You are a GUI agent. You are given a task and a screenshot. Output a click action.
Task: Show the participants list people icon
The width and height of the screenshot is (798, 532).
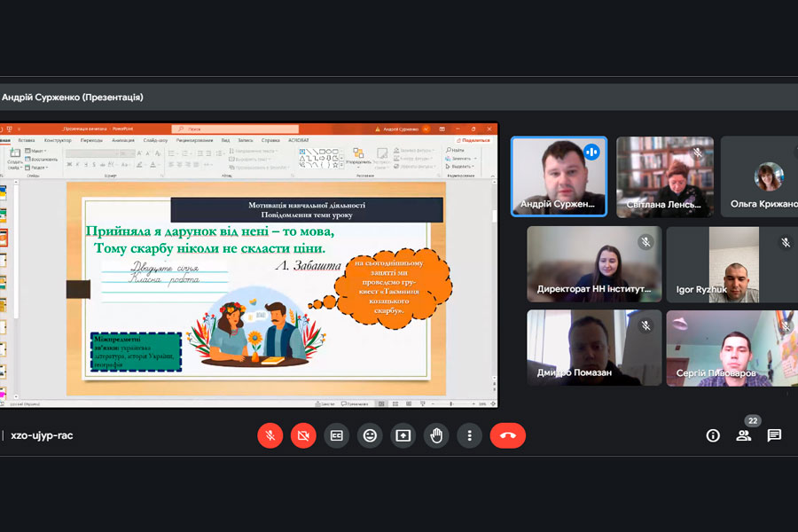pos(744,435)
